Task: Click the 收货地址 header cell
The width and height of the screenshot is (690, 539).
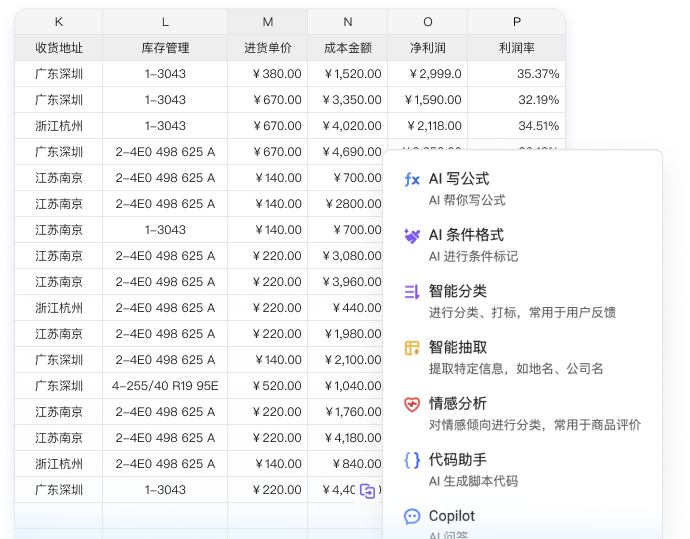Action: [59, 48]
